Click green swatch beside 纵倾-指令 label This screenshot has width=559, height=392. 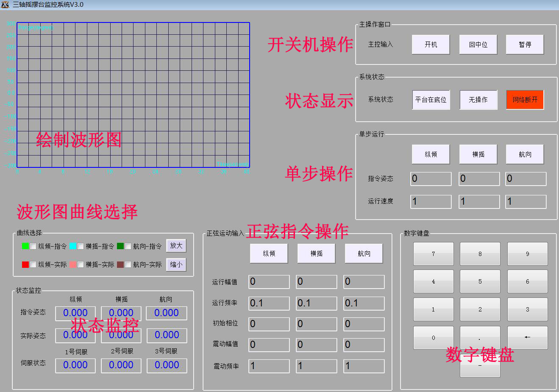pyautogui.click(x=25, y=246)
